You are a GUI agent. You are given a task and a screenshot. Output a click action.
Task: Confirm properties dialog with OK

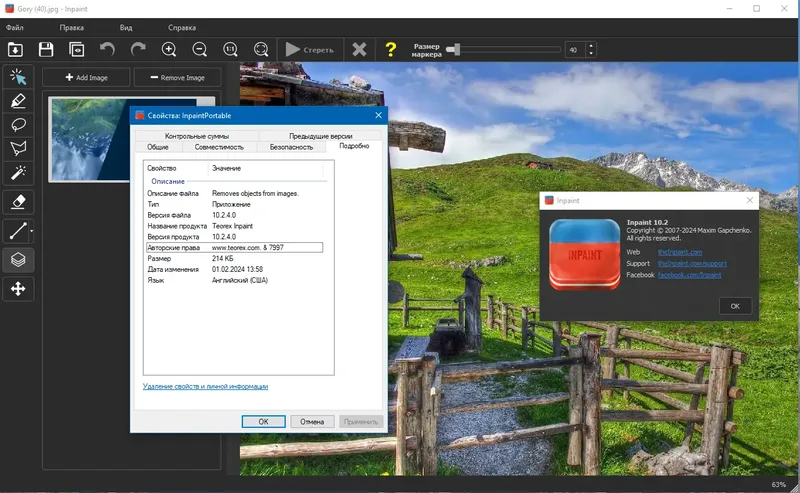pos(263,422)
